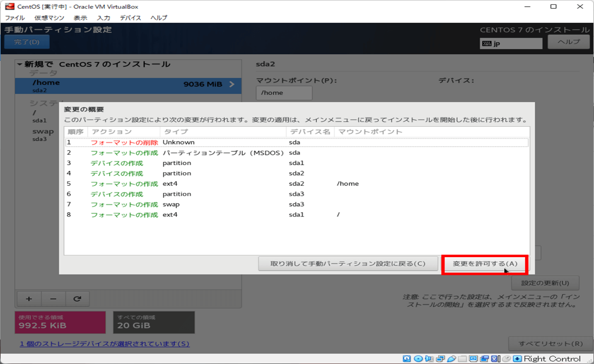The image size is (594, 364).
Task: Open the audio status icon
Action: point(429,359)
